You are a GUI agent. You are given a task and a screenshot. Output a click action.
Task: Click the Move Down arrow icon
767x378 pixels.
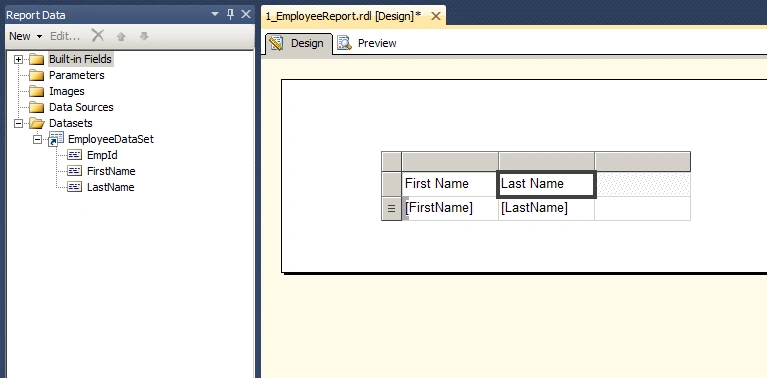(x=144, y=36)
